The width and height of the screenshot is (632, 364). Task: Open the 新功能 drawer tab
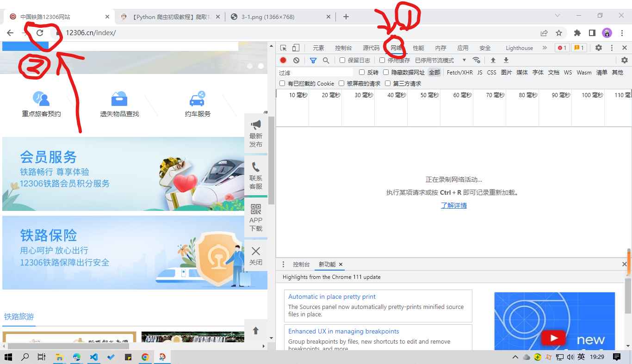click(x=327, y=265)
